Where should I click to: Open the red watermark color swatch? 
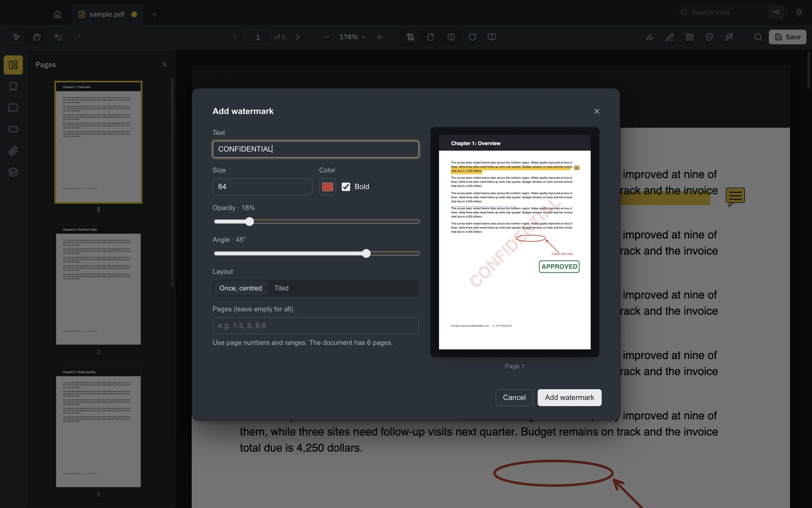pos(328,187)
